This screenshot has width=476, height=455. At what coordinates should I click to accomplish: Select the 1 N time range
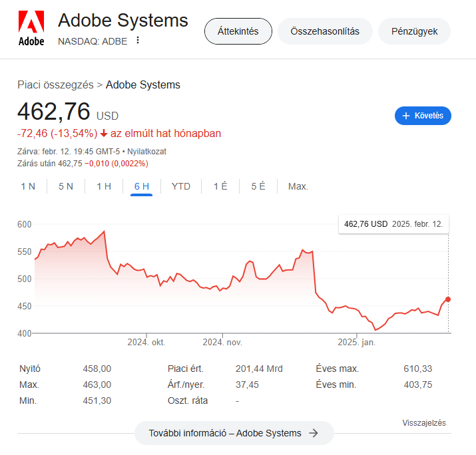point(28,186)
